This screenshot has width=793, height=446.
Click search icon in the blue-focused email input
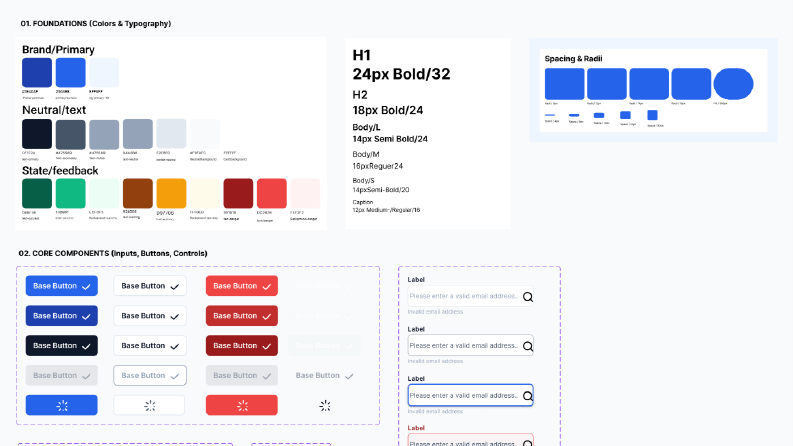point(527,396)
